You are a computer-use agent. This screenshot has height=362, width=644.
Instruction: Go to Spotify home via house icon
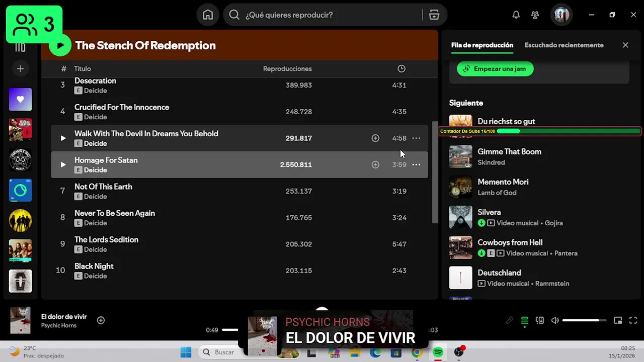pyautogui.click(x=208, y=15)
